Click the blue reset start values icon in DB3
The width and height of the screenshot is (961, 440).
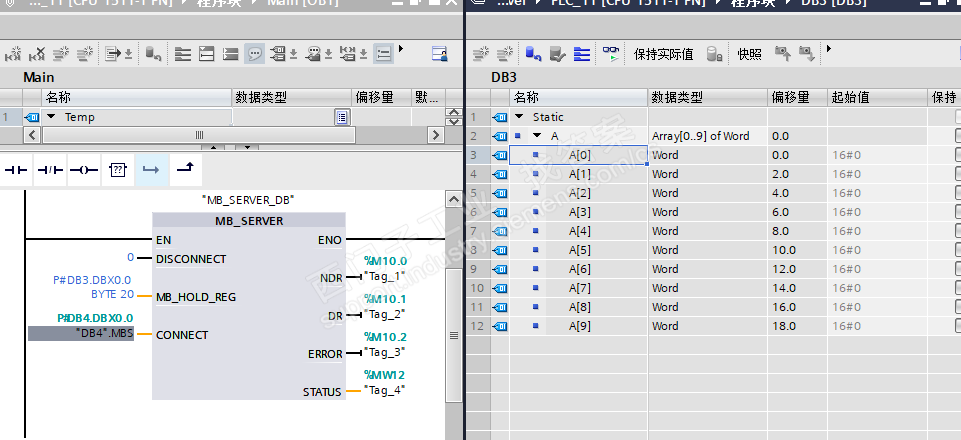533,54
